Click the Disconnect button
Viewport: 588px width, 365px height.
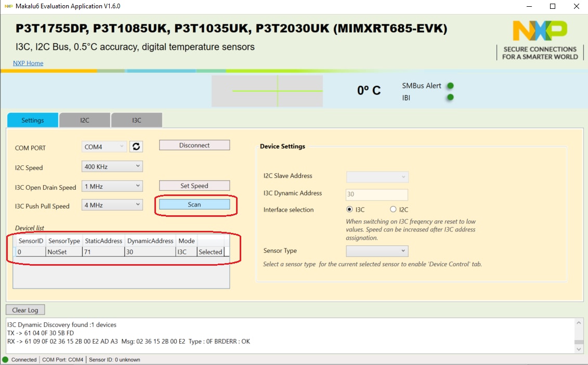[194, 146]
